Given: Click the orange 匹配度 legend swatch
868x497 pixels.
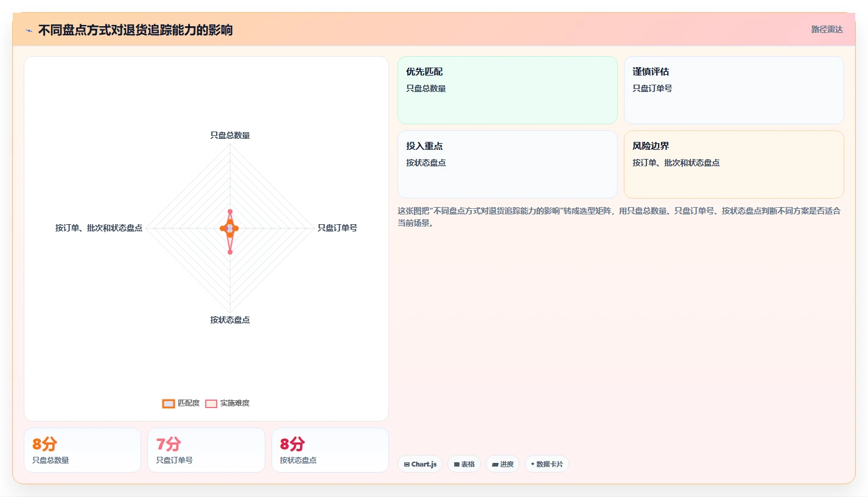Looking at the screenshot, I should 169,403.
